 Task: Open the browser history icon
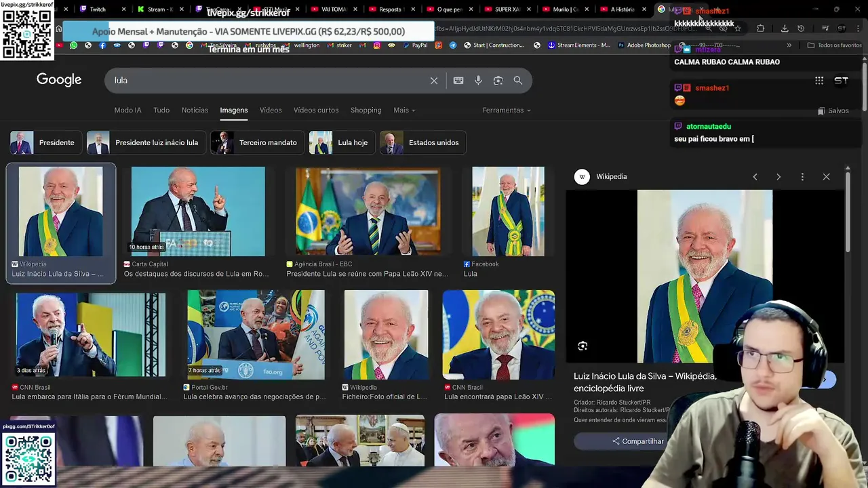(x=801, y=28)
